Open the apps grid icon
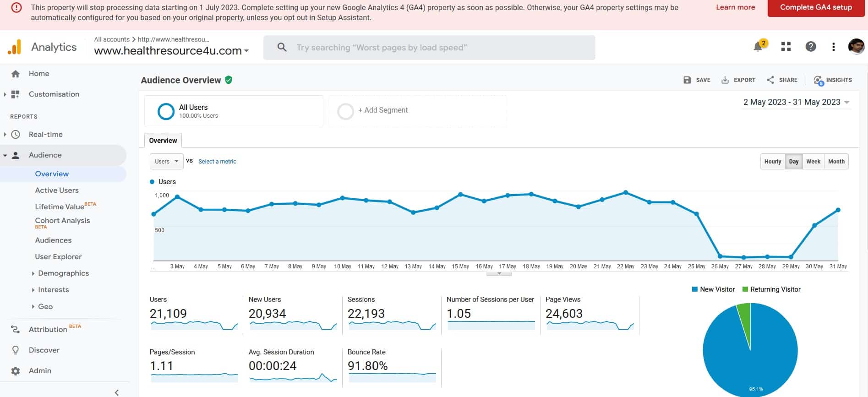Viewport: 868px width, 397px height. [786, 47]
